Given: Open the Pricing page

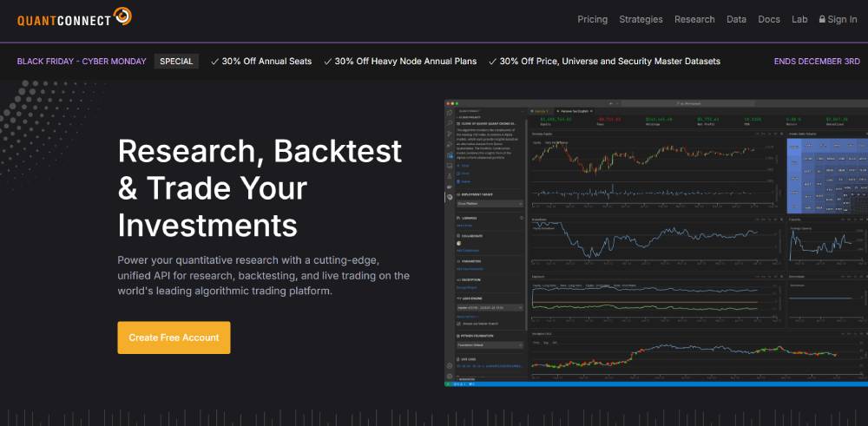Looking at the screenshot, I should tap(592, 19).
